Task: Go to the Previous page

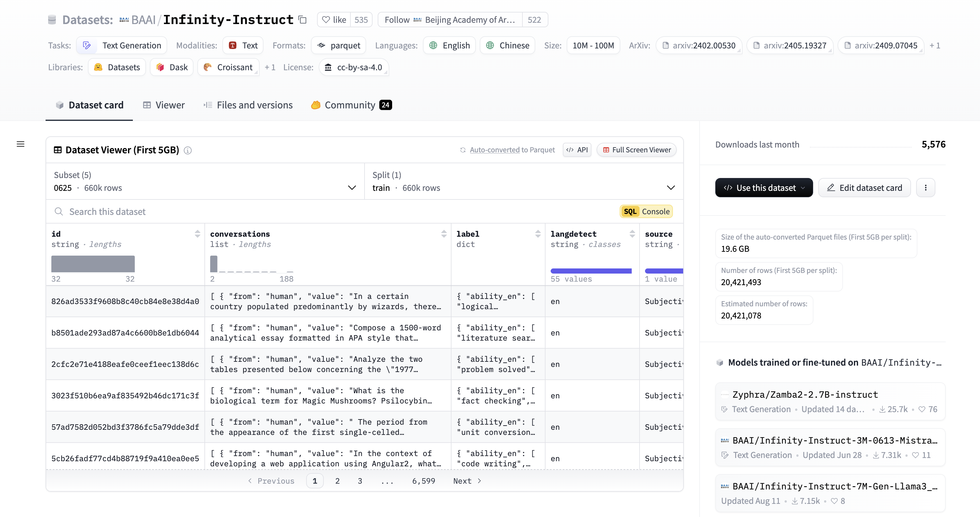Action: pos(271,481)
